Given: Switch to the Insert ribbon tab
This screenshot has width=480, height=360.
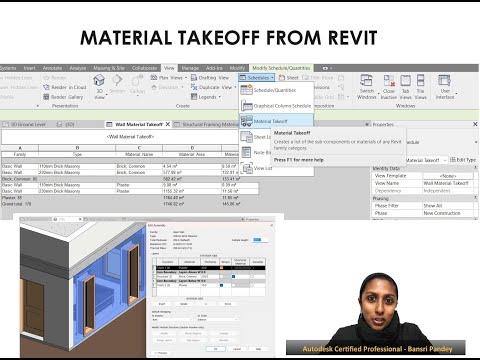Looking at the screenshot, I should coord(29,68).
